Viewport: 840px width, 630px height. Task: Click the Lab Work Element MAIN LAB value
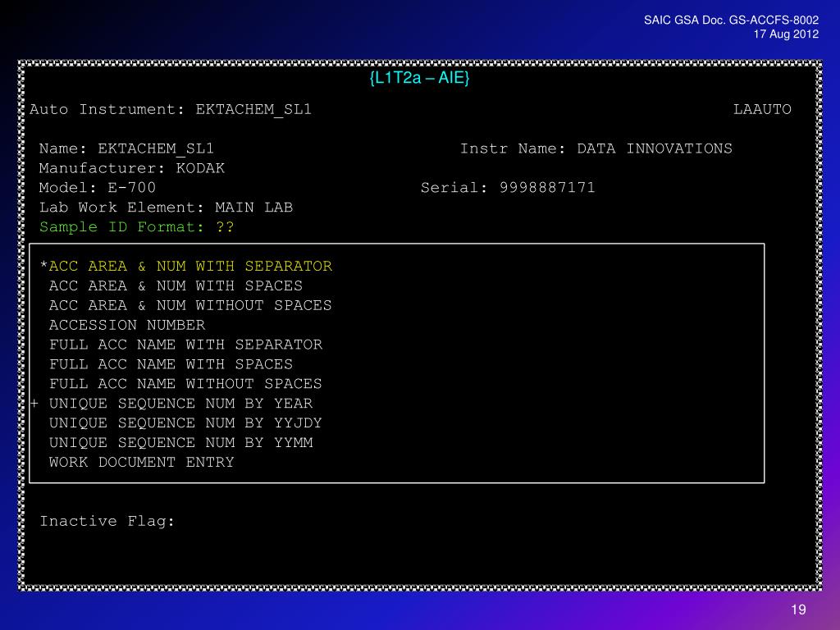coord(254,208)
